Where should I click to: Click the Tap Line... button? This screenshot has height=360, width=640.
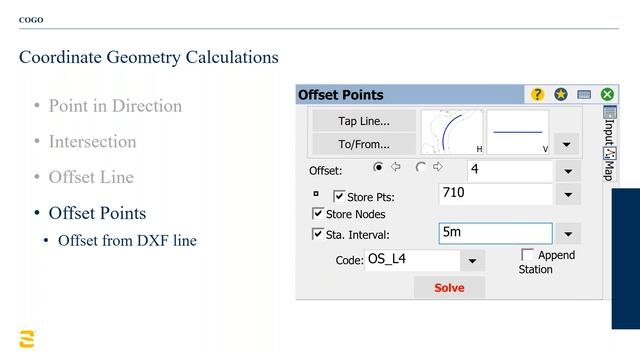[x=364, y=121]
